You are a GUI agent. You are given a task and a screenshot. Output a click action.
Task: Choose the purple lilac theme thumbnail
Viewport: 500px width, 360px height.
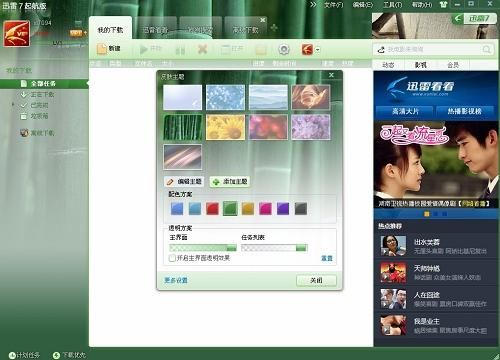(311, 127)
